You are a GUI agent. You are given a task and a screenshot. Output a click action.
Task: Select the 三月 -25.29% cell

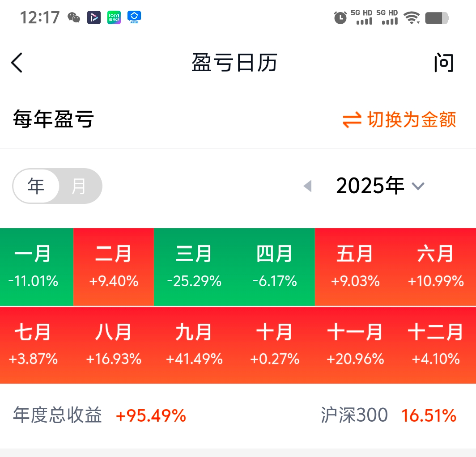click(194, 267)
